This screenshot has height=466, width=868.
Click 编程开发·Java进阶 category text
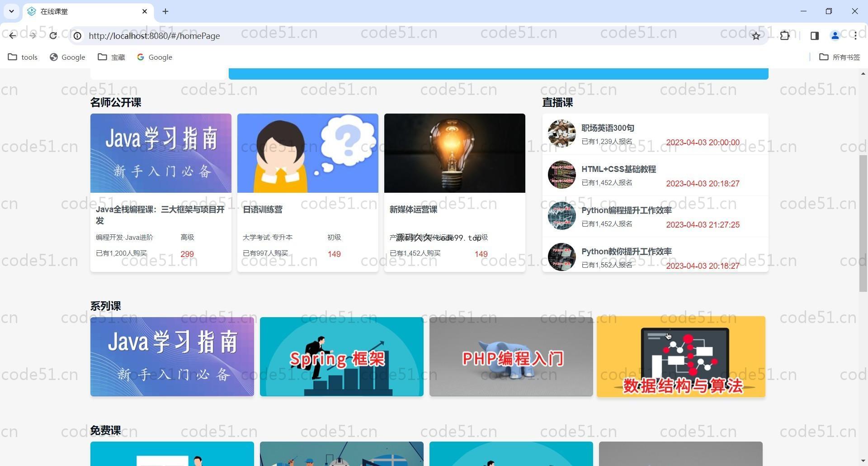coord(124,238)
